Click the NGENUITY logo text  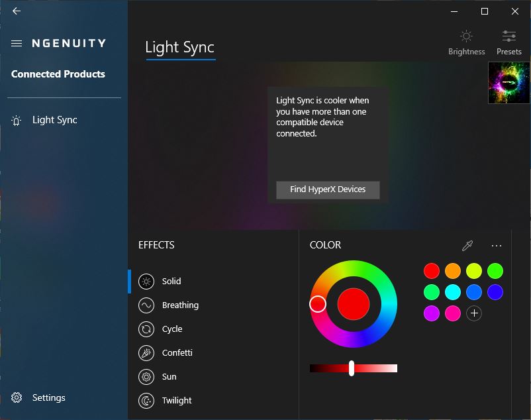(69, 43)
